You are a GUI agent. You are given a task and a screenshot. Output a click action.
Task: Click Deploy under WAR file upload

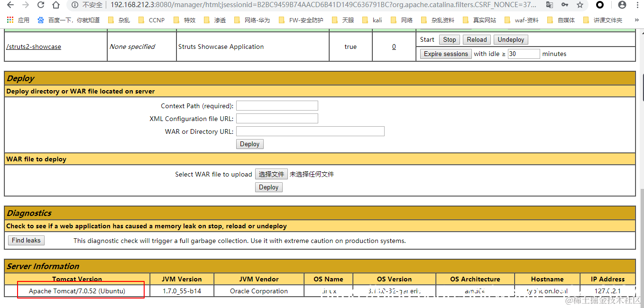coord(269,187)
